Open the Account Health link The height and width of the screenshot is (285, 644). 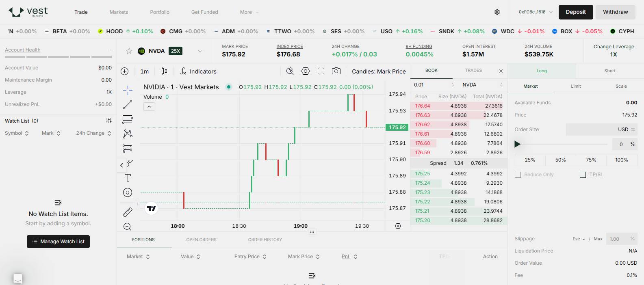[x=23, y=50]
